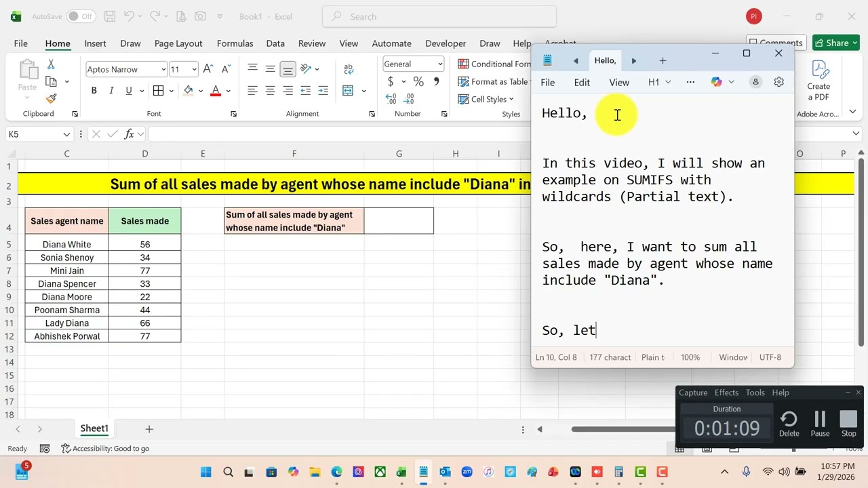The image size is (868, 488).
Task: Apply the Borders icon in Font group
Action: (159, 91)
